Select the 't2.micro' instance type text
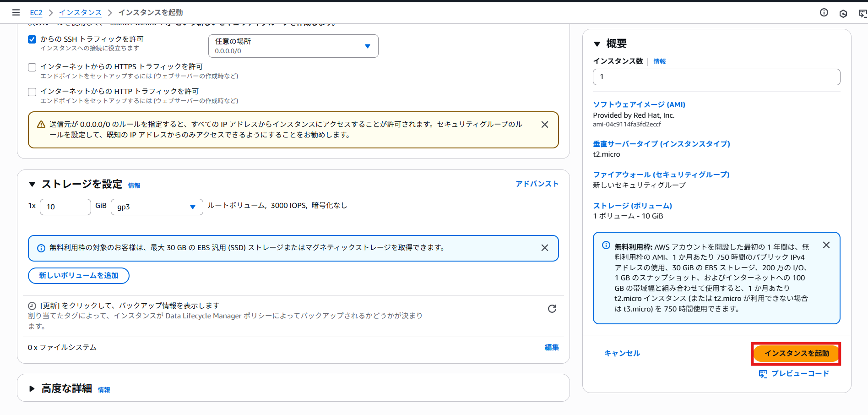 tap(607, 154)
